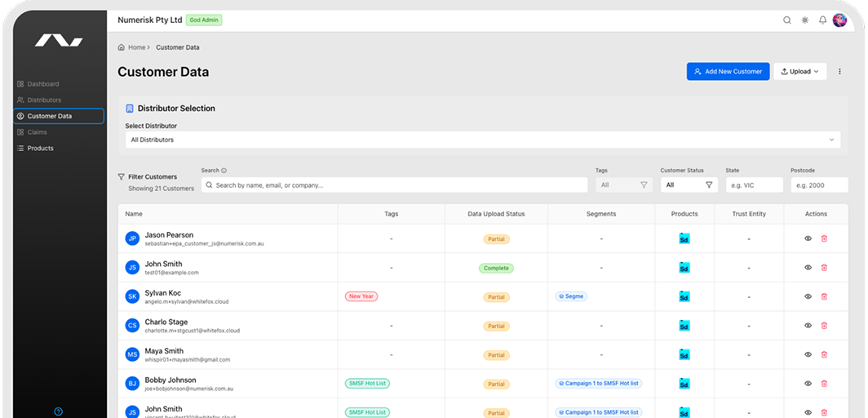Delete Maya Smith customer record
The height and width of the screenshot is (418, 868).
(x=824, y=354)
